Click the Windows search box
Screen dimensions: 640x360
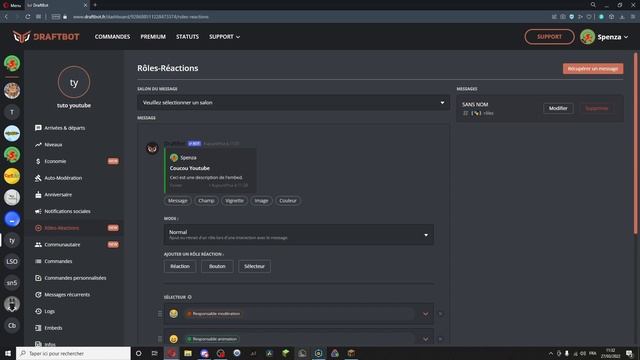(x=73, y=353)
